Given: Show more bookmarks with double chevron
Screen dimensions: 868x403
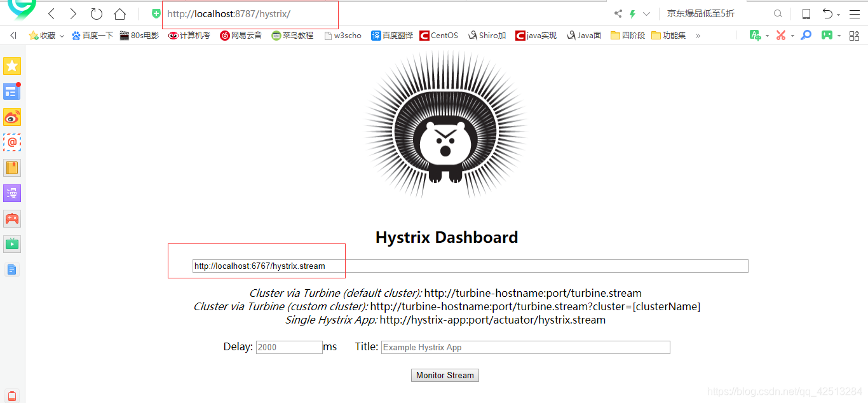Looking at the screenshot, I should tap(698, 36).
